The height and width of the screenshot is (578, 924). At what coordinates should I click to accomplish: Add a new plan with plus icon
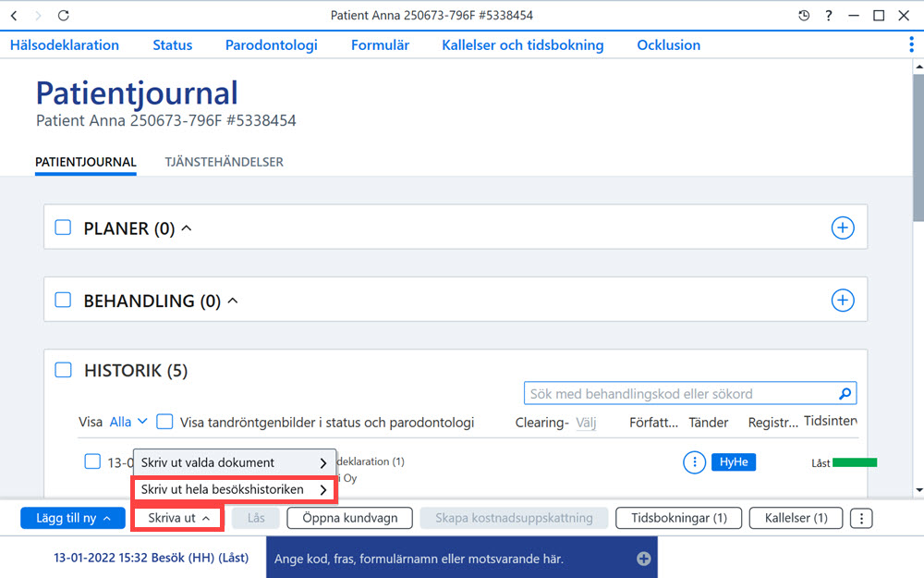tap(843, 228)
